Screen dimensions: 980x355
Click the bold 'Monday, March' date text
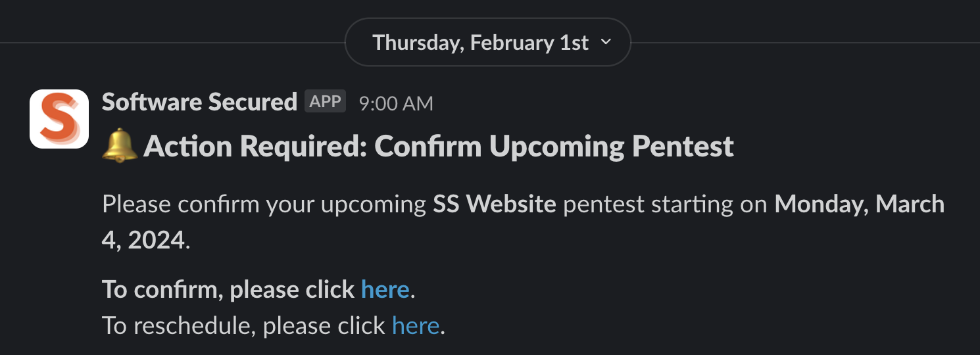click(x=859, y=204)
